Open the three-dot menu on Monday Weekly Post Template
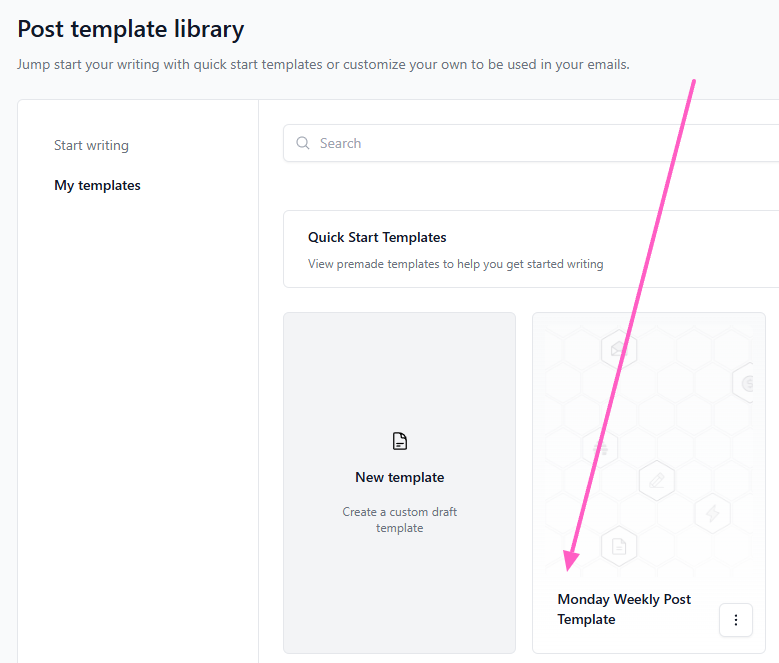779x663 pixels. (735, 620)
